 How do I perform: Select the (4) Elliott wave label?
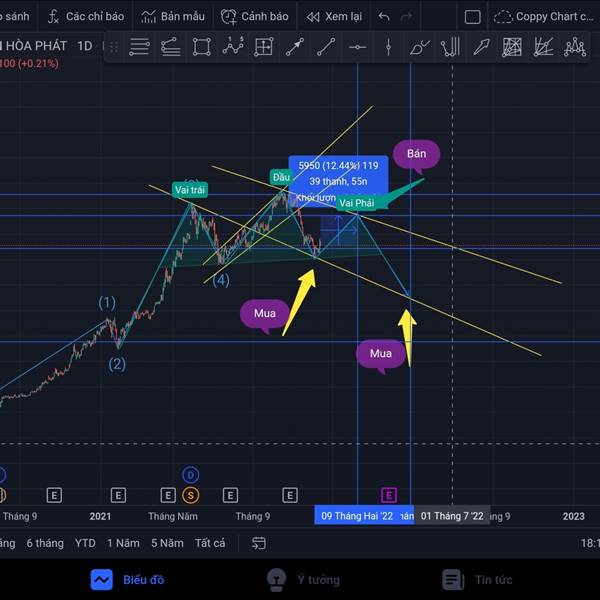click(221, 280)
